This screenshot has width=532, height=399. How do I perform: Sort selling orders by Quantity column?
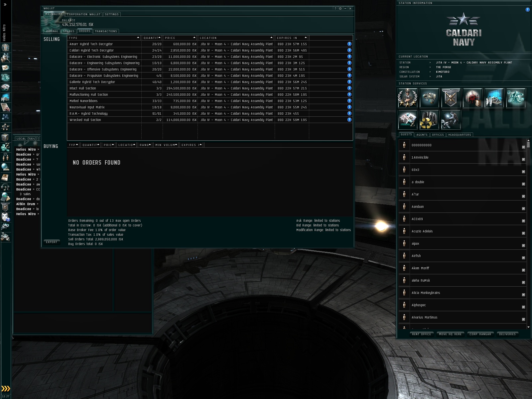tap(152, 38)
